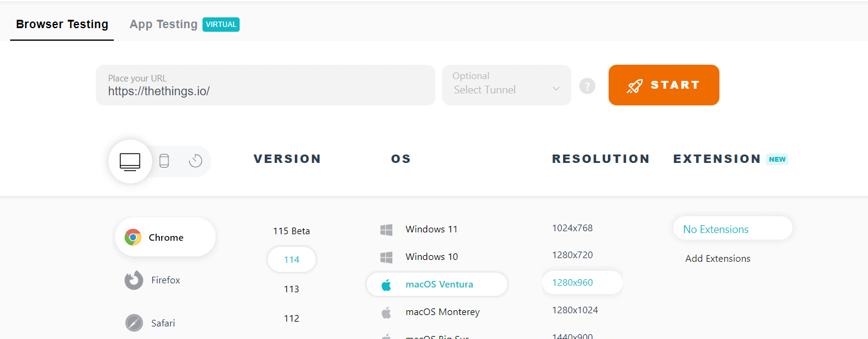Click the Add Extensions link
868x339 pixels.
(x=718, y=259)
